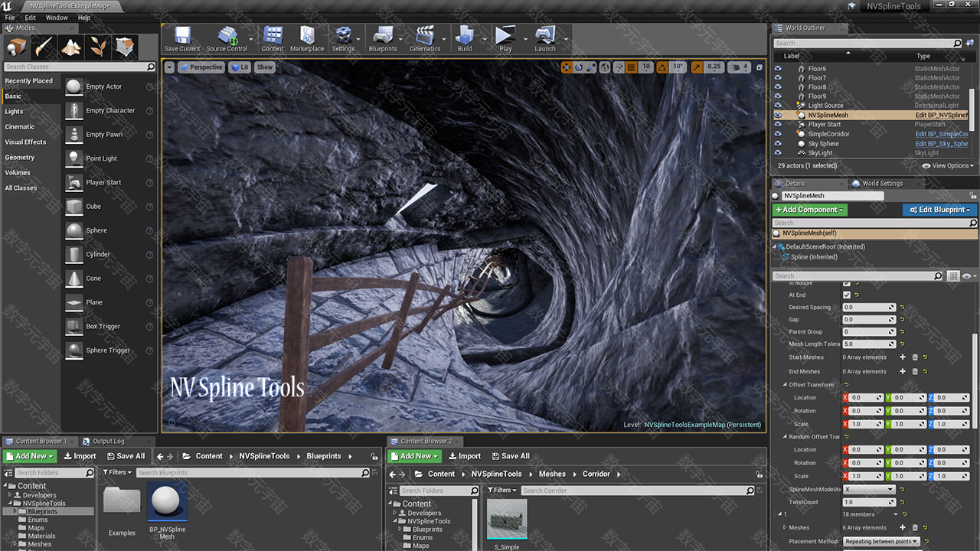Open the Edit menu
The height and width of the screenshot is (551, 980).
coord(31,18)
